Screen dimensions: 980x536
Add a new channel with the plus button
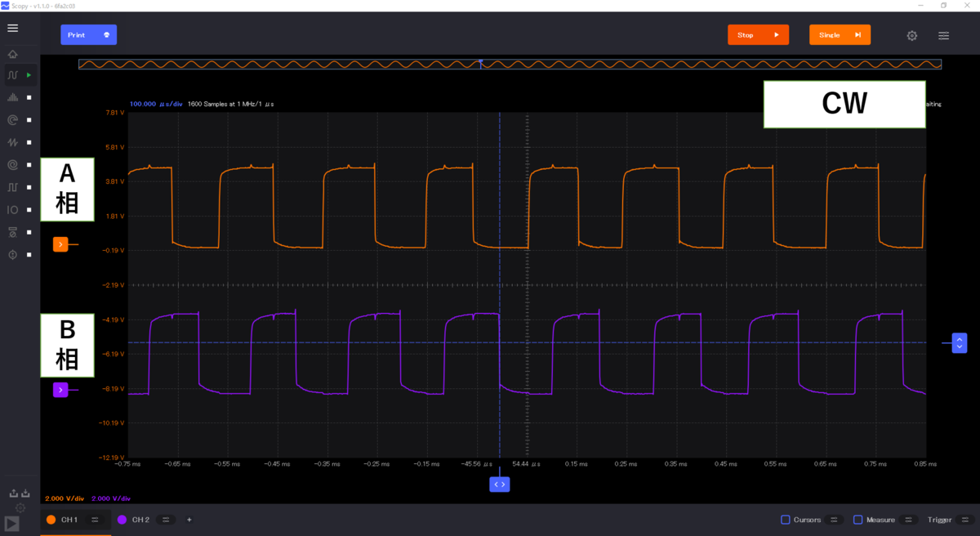189,520
